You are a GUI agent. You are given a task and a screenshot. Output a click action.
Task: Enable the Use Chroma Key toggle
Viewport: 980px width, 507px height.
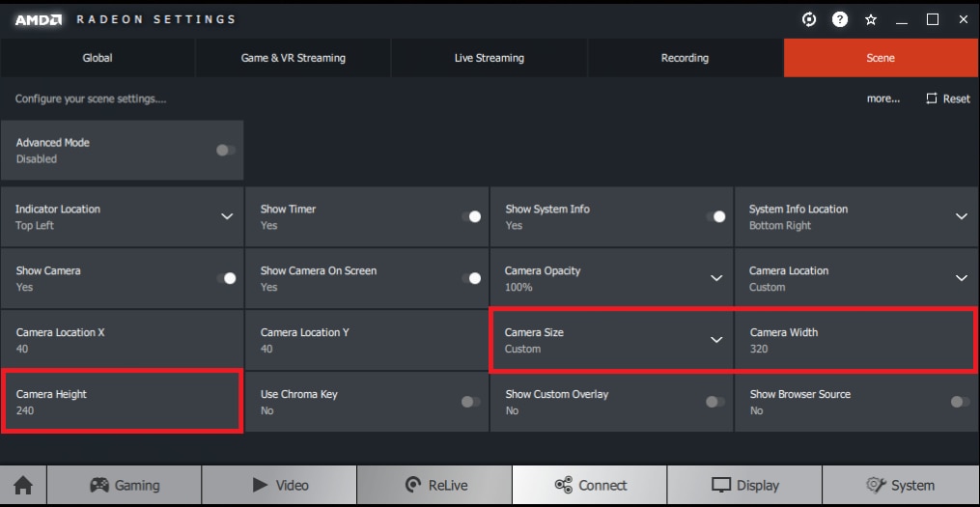pos(470,402)
